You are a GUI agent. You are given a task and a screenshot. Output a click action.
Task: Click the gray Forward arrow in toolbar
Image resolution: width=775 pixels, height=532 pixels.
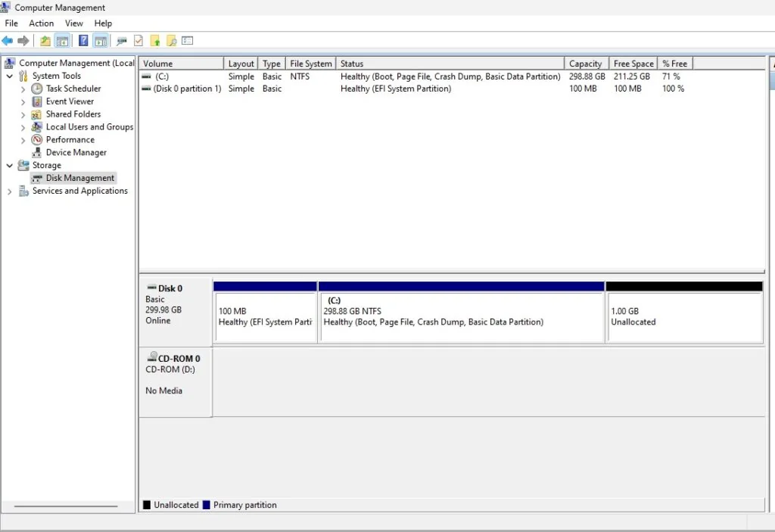(x=23, y=41)
